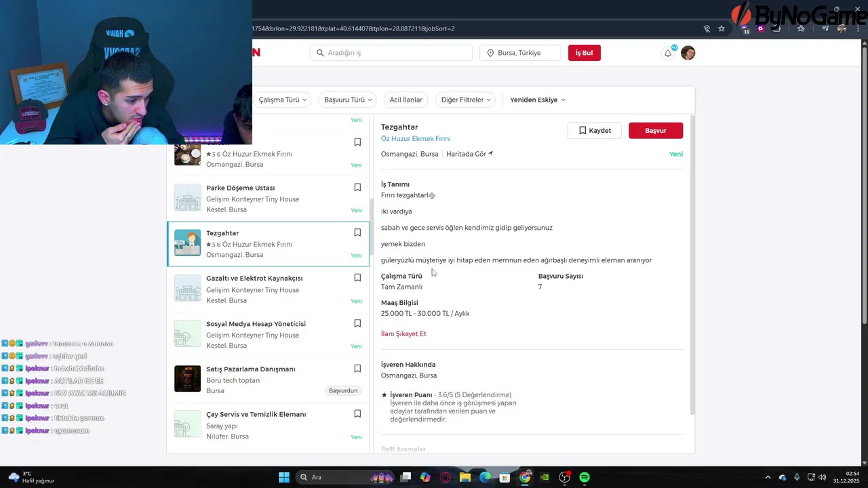Open the media control music icon

[x=825, y=28]
